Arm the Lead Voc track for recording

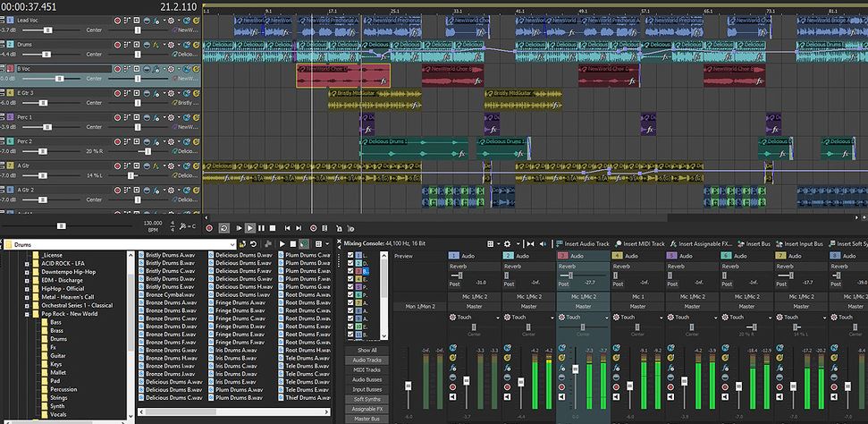[x=117, y=21]
